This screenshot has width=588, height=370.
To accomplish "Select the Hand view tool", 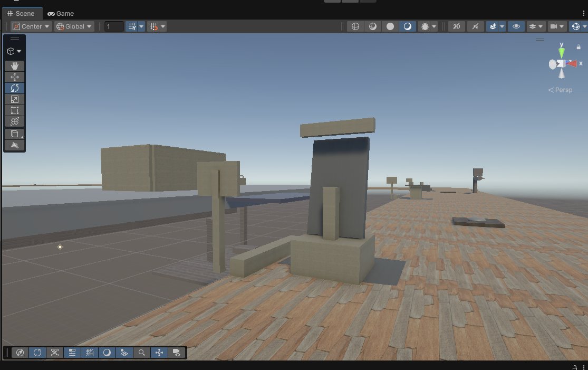I will (x=14, y=66).
